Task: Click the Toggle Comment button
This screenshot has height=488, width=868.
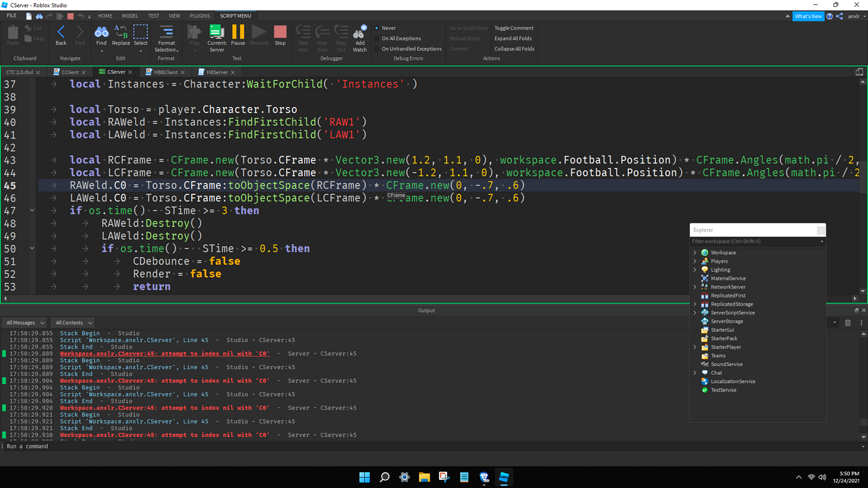Action: [x=514, y=28]
